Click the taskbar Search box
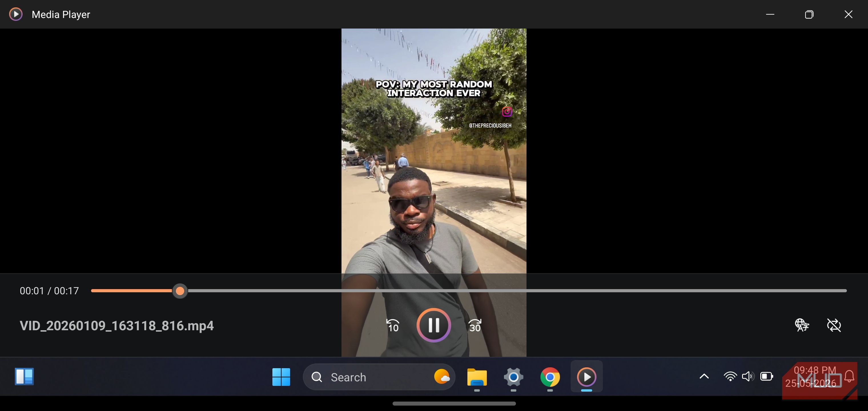 [x=379, y=377]
